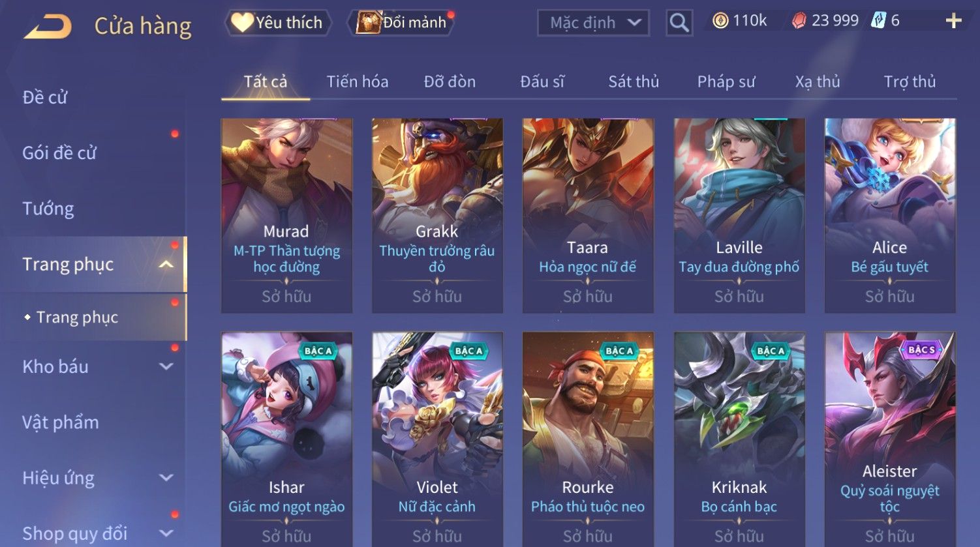980x547 pixels.
Task: Click the heart icon in Yêu thích
Action: (x=242, y=23)
